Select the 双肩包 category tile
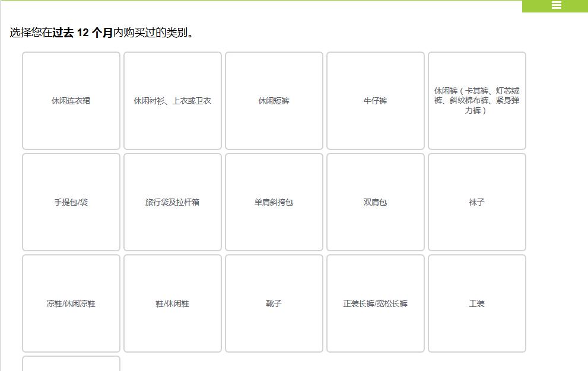The height and width of the screenshot is (371, 588). pos(376,202)
